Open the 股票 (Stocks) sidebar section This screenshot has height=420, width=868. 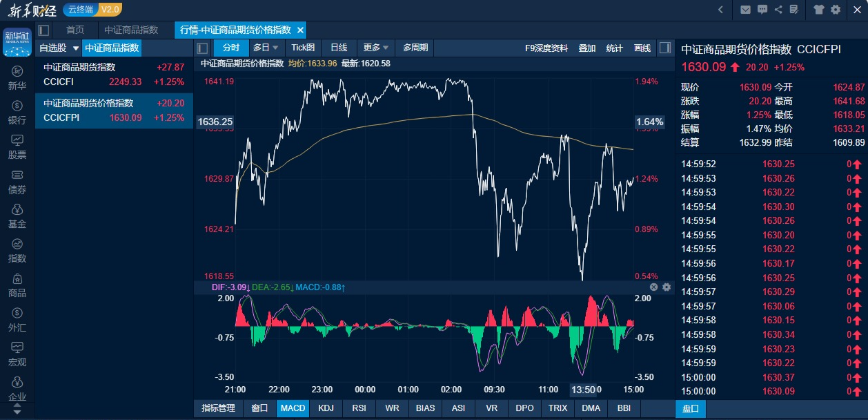[17, 146]
